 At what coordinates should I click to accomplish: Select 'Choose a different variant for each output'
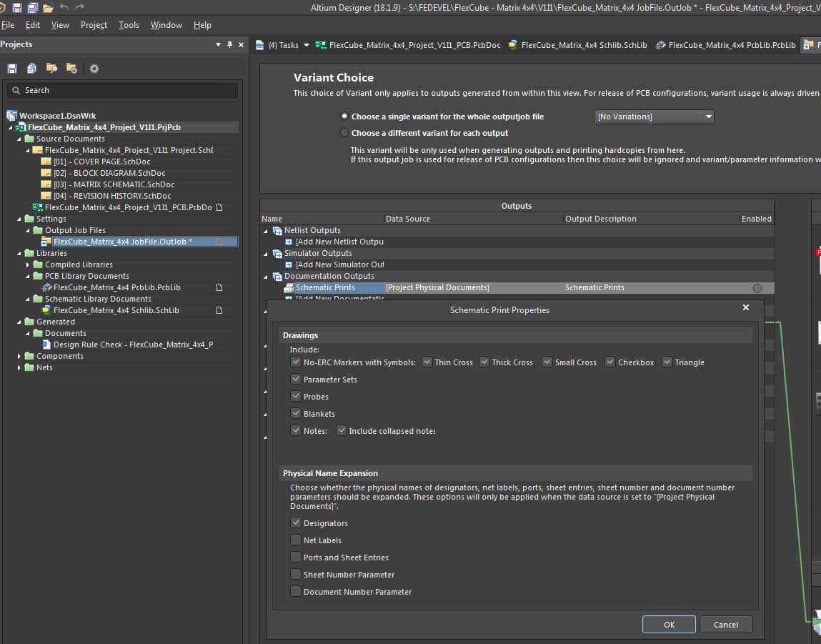[x=345, y=133]
